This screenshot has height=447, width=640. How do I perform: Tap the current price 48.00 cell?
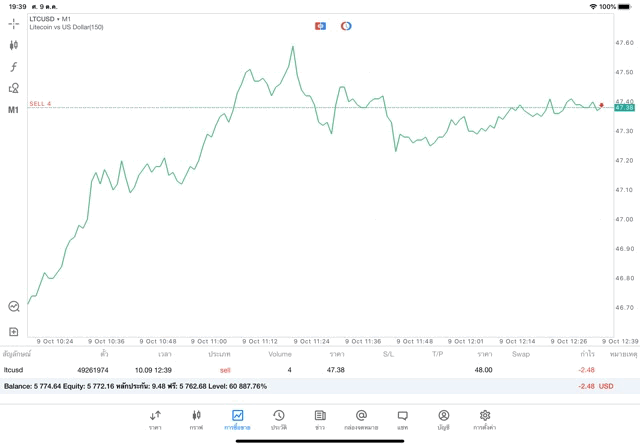coord(483,370)
